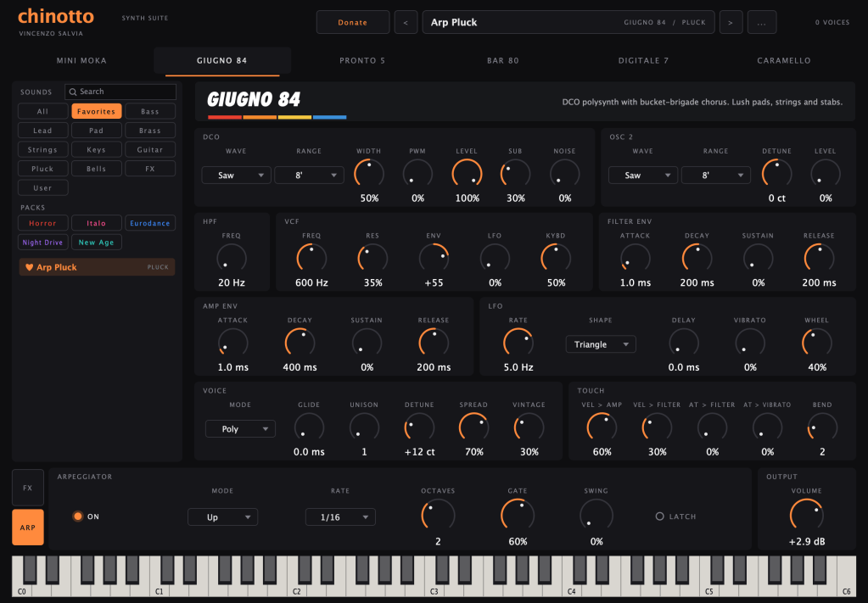This screenshot has width=868, height=603.
Task: Open the LFO shape Triangle dropdown
Action: [x=601, y=344]
